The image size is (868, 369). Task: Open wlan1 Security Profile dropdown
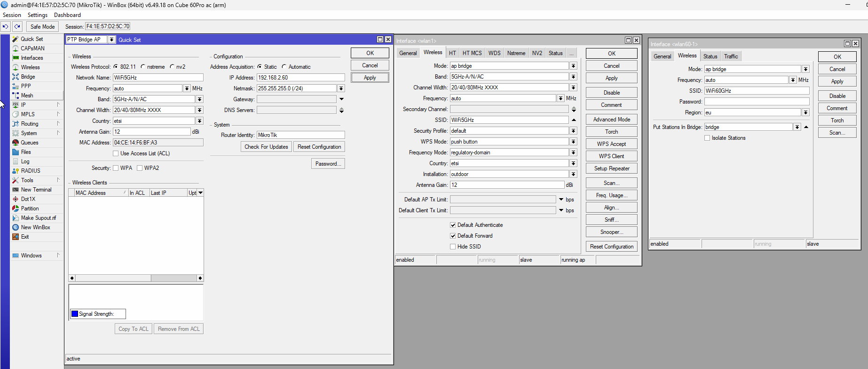(x=574, y=131)
